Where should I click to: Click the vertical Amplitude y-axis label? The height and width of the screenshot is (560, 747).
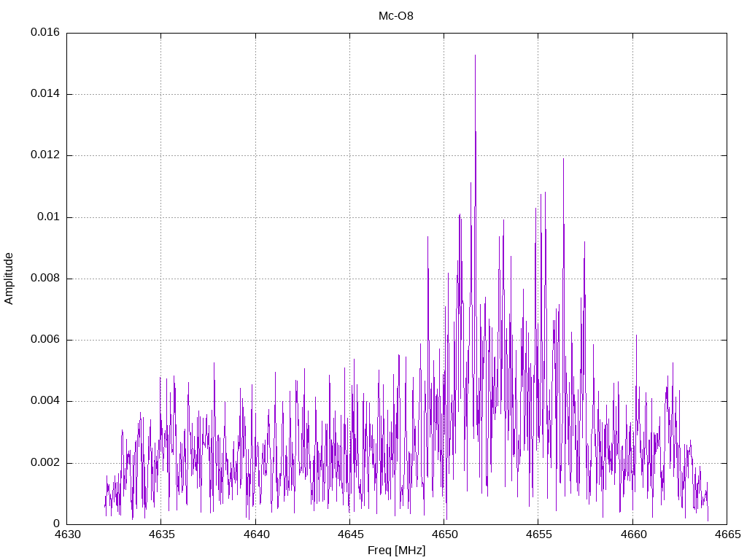point(9,278)
